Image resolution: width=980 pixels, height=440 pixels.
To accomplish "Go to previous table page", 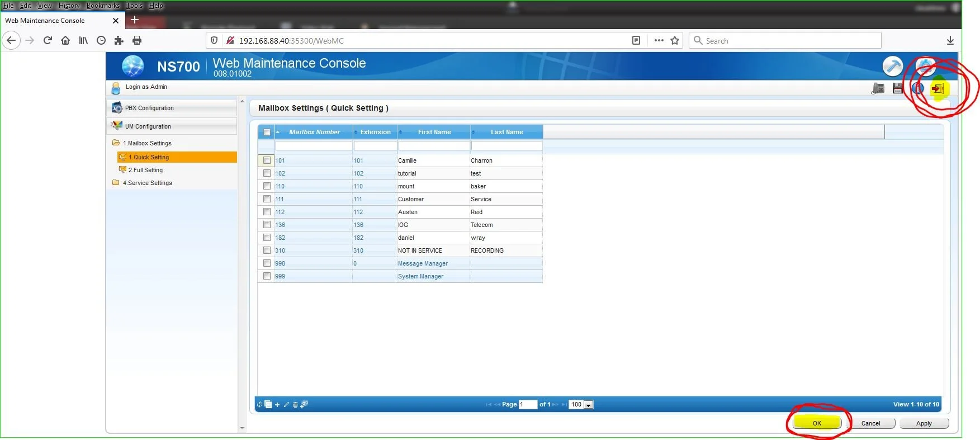I will pyautogui.click(x=497, y=404).
